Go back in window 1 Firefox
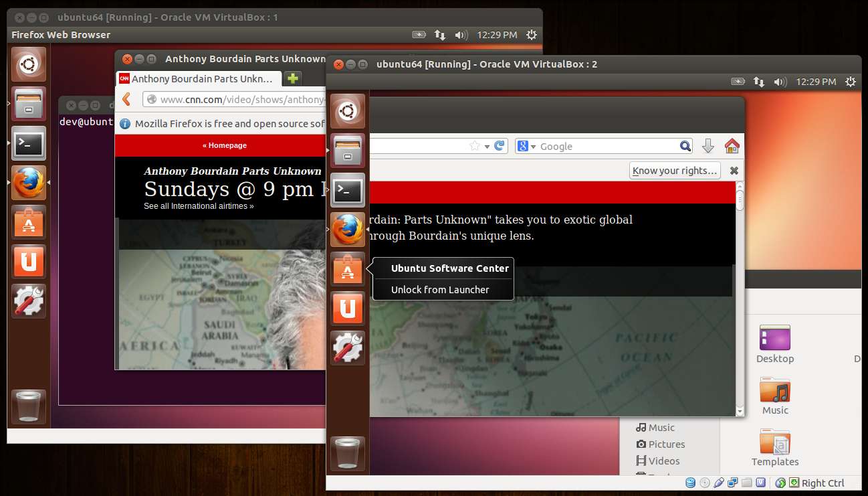 pos(126,99)
